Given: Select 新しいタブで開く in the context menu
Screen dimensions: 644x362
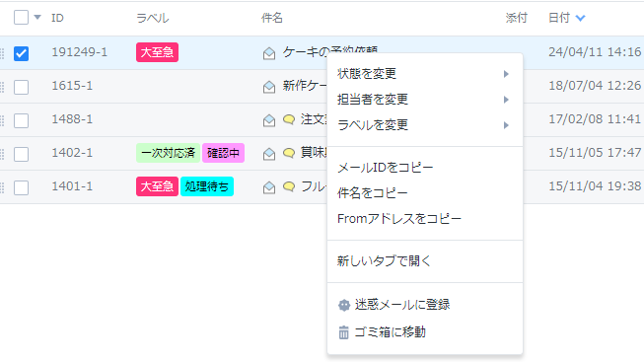Looking at the screenshot, I should (x=425, y=261).
